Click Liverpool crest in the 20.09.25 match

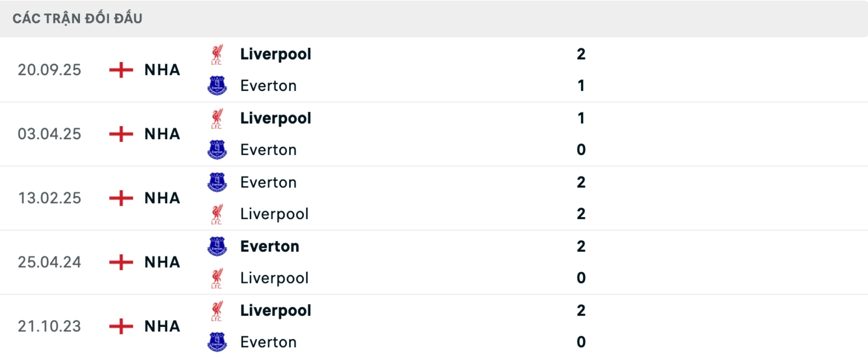pyautogui.click(x=217, y=54)
